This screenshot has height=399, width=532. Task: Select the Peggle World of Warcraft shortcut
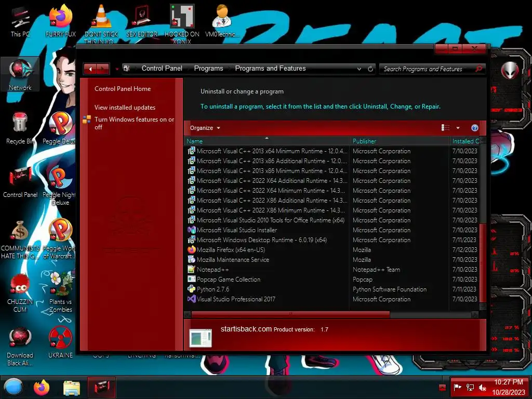point(60,240)
